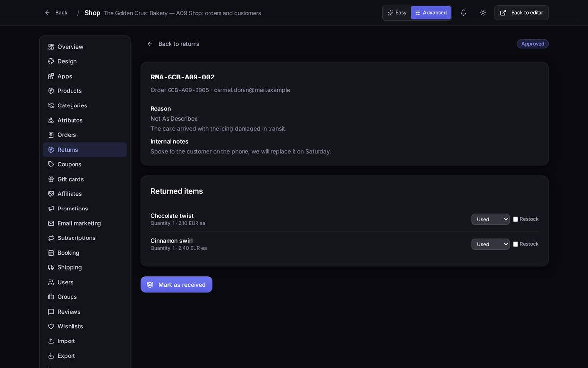Click Mark as received button
This screenshot has height=368, width=588.
coord(176,285)
